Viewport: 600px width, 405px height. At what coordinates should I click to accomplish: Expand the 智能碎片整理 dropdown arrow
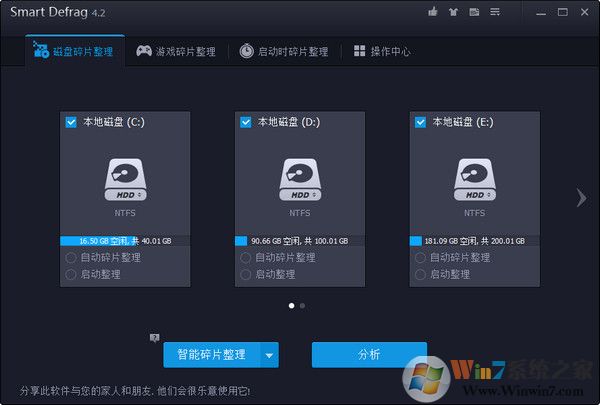[269, 355]
